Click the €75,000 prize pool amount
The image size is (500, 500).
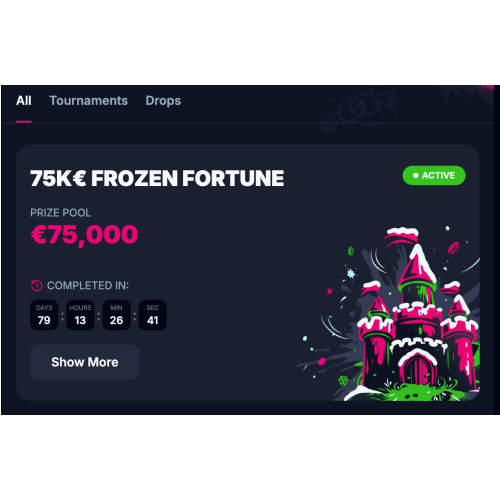coord(84,235)
